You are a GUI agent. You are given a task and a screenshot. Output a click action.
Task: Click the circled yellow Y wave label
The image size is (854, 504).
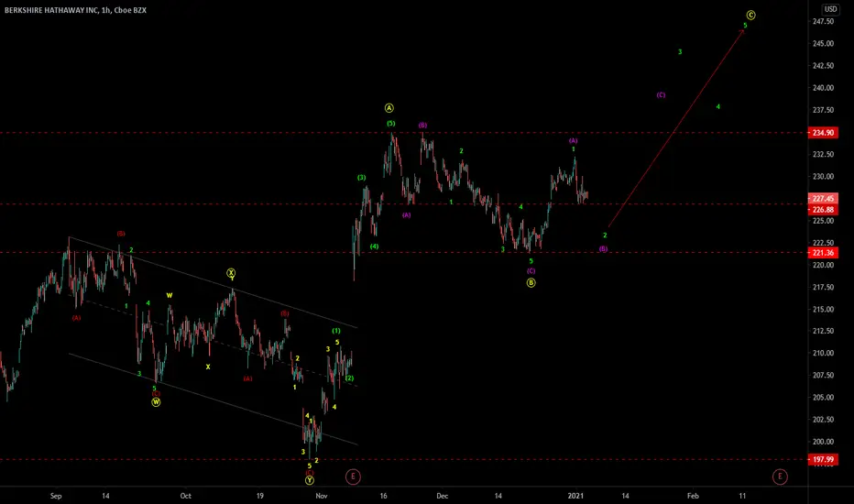coord(310,480)
